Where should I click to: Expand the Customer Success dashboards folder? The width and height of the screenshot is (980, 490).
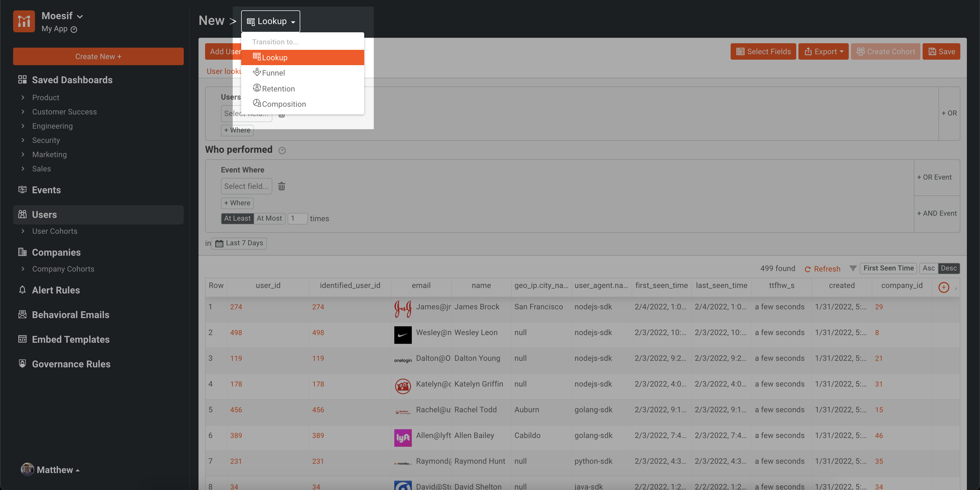click(64, 112)
